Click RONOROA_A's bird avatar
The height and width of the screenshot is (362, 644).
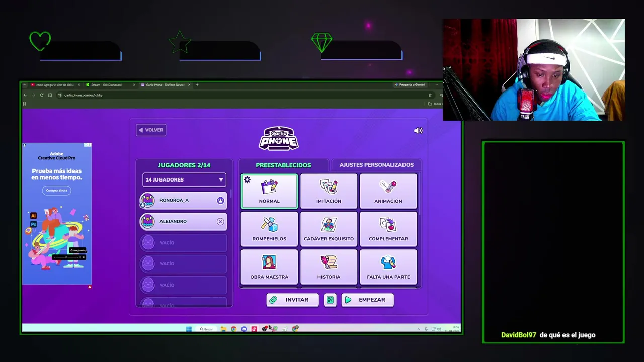pos(147,201)
